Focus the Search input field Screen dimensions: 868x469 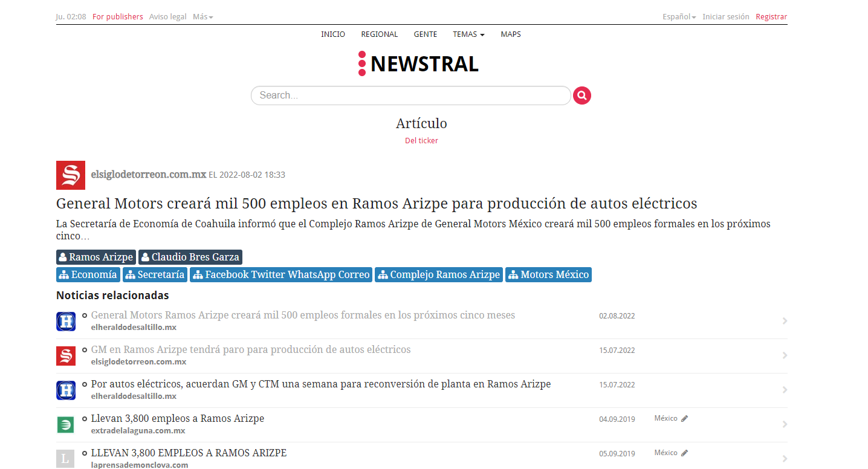[411, 95]
